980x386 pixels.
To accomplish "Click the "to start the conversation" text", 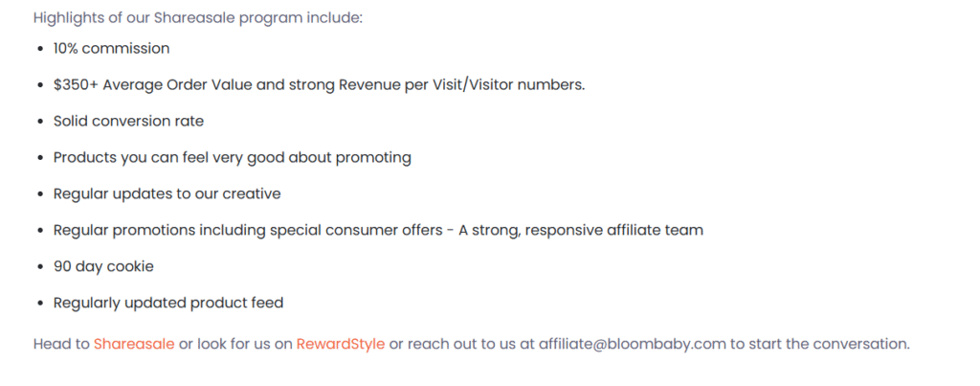I will tap(820, 343).
